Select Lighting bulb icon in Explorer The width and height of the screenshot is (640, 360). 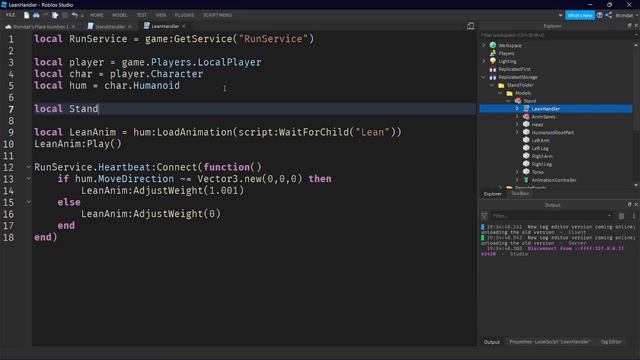(x=493, y=61)
